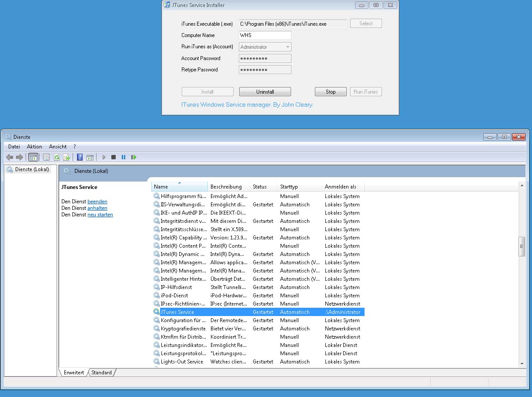Click the gear icon of Lights-Out Service row
532x397 pixels.
[x=157, y=361]
